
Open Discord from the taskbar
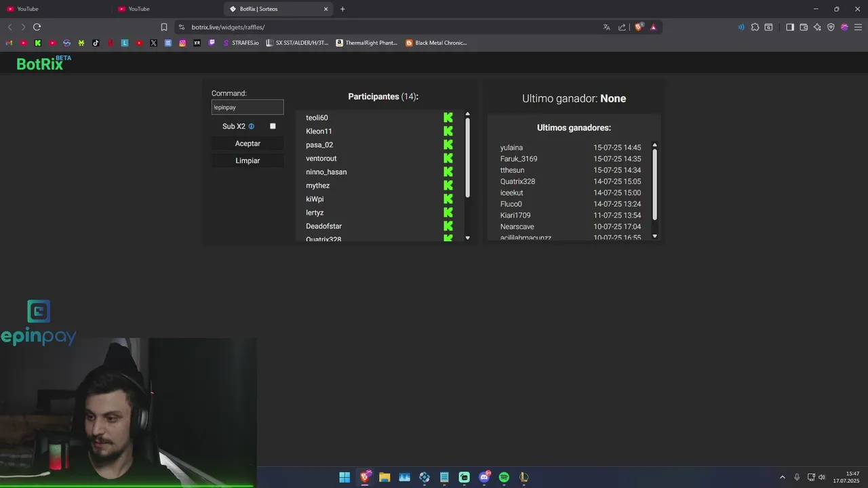point(484,477)
